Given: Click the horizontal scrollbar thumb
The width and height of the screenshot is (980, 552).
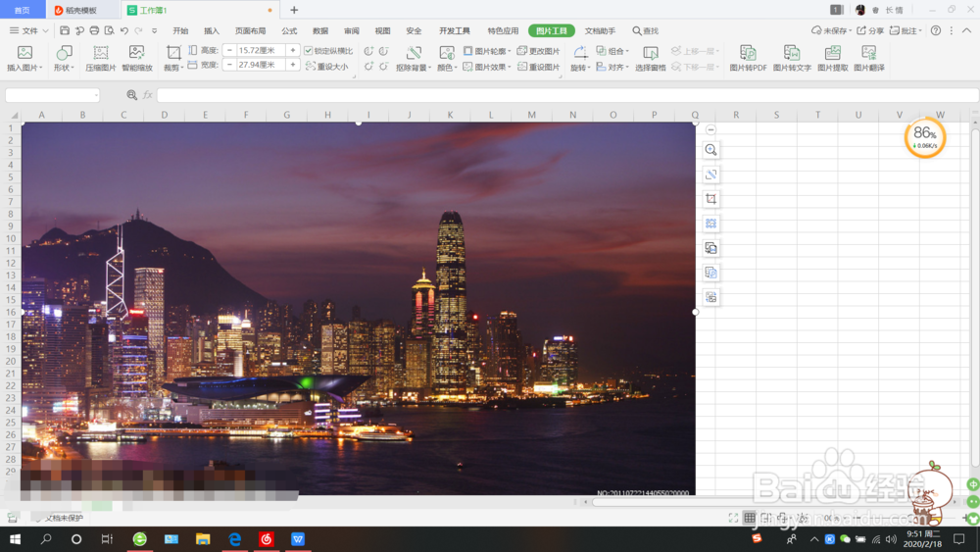Looking at the screenshot, I should [771, 502].
